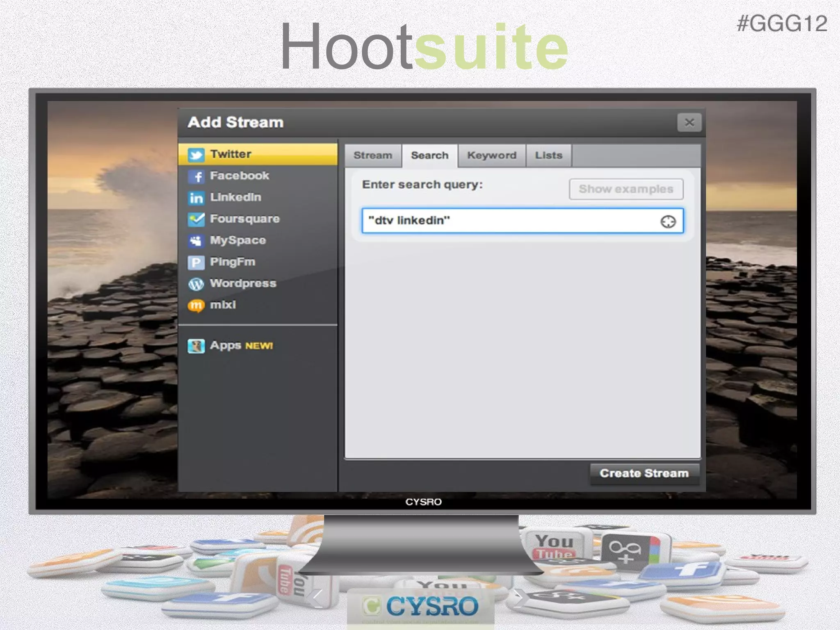This screenshot has width=840, height=630.
Task: Switch to the Keyword tab
Action: pyautogui.click(x=492, y=155)
